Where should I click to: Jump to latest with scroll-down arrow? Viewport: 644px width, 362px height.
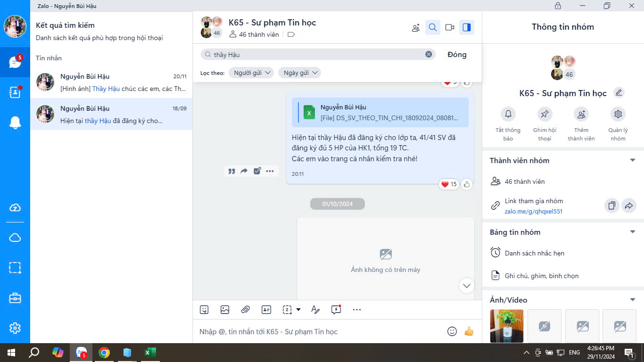467,286
